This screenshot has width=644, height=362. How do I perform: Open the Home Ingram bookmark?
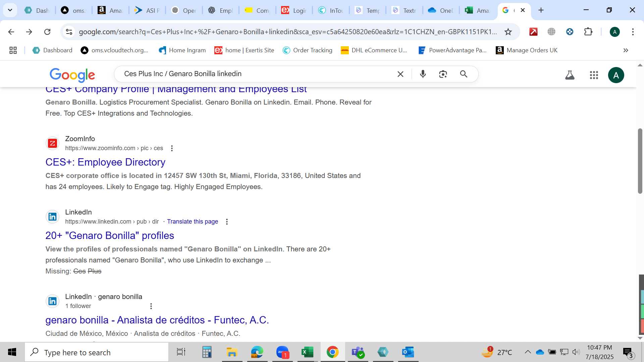182,50
